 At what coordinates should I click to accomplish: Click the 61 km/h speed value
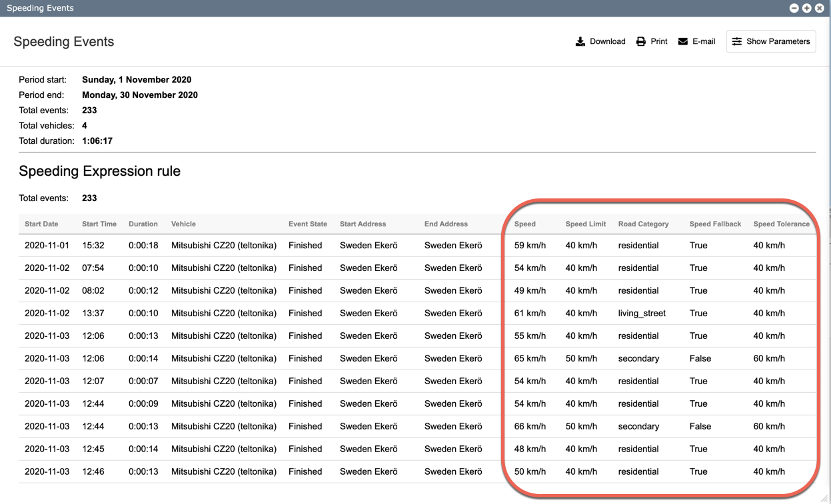point(530,314)
